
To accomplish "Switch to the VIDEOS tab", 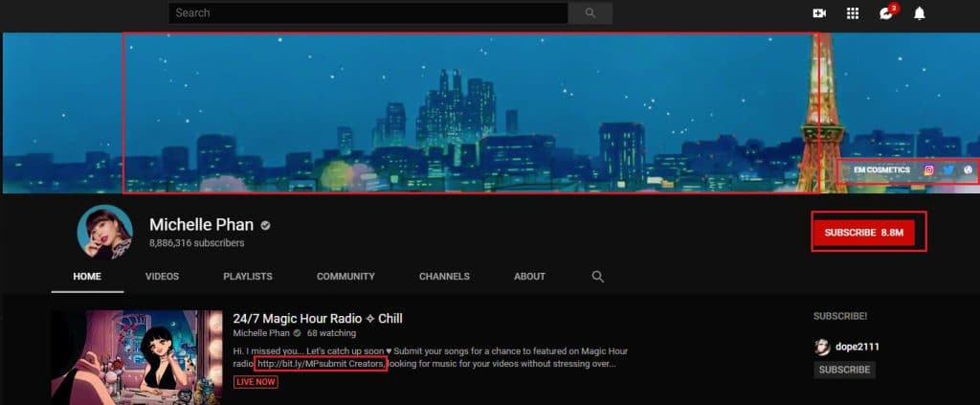I will (x=162, y=277).
